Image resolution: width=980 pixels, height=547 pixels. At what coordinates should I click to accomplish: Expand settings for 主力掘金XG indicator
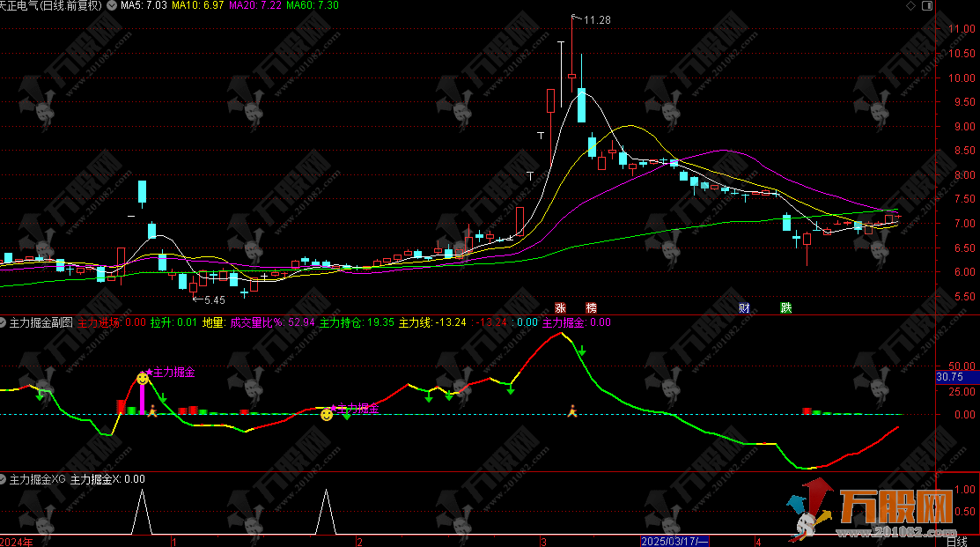(4, 479)
